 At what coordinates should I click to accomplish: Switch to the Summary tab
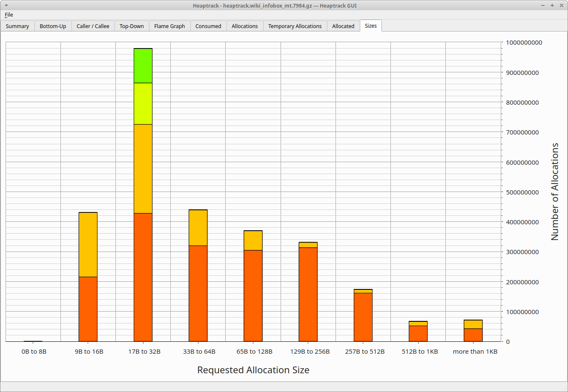tap(17, 26)
